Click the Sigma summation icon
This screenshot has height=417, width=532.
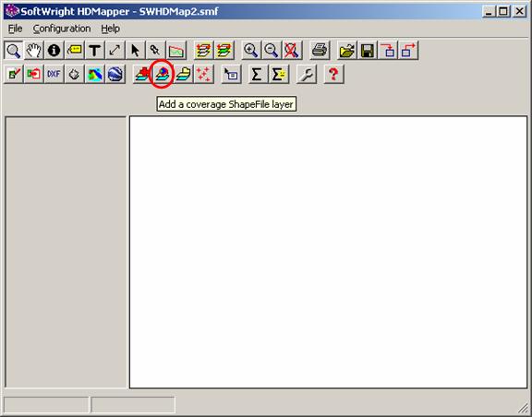pyautogui.click(x=257, y=74)
